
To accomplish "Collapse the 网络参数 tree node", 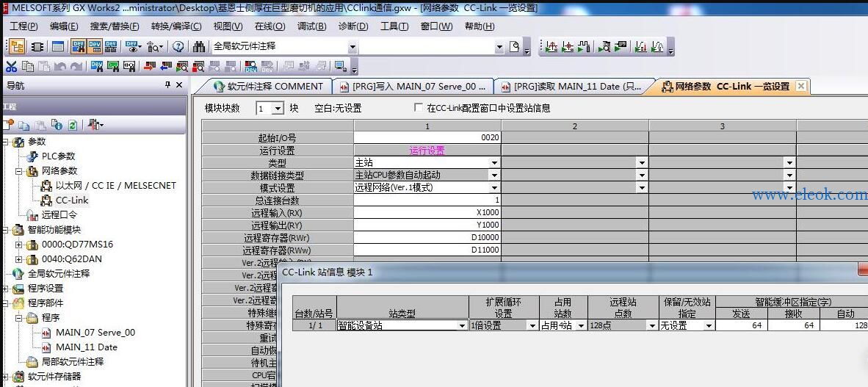I will [18, 171].
